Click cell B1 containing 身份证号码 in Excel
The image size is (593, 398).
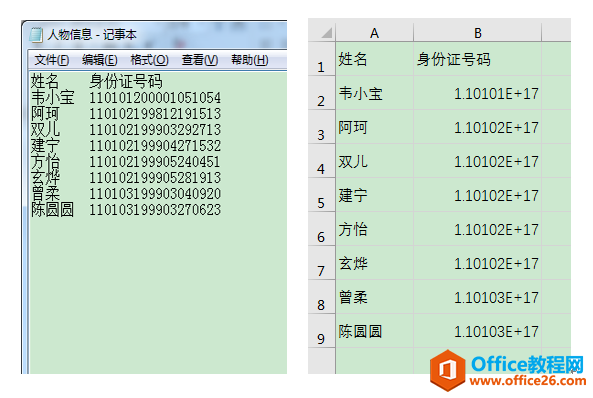478,59
